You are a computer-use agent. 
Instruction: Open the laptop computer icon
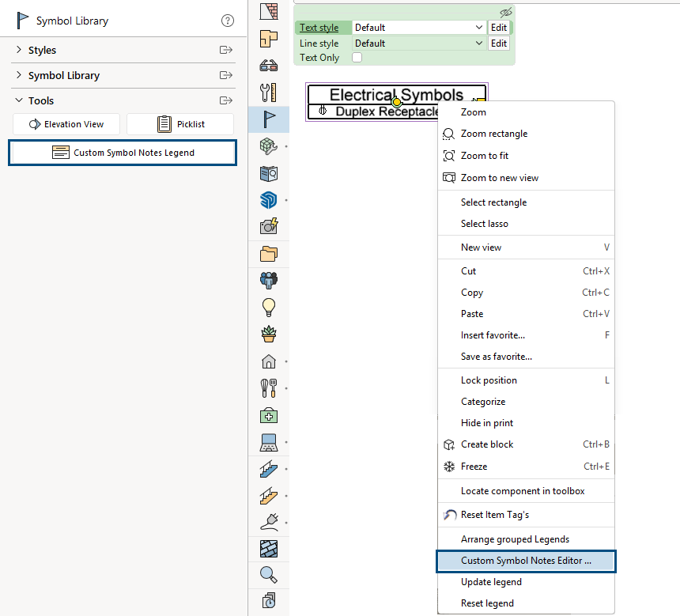click(x=269, y=443)
